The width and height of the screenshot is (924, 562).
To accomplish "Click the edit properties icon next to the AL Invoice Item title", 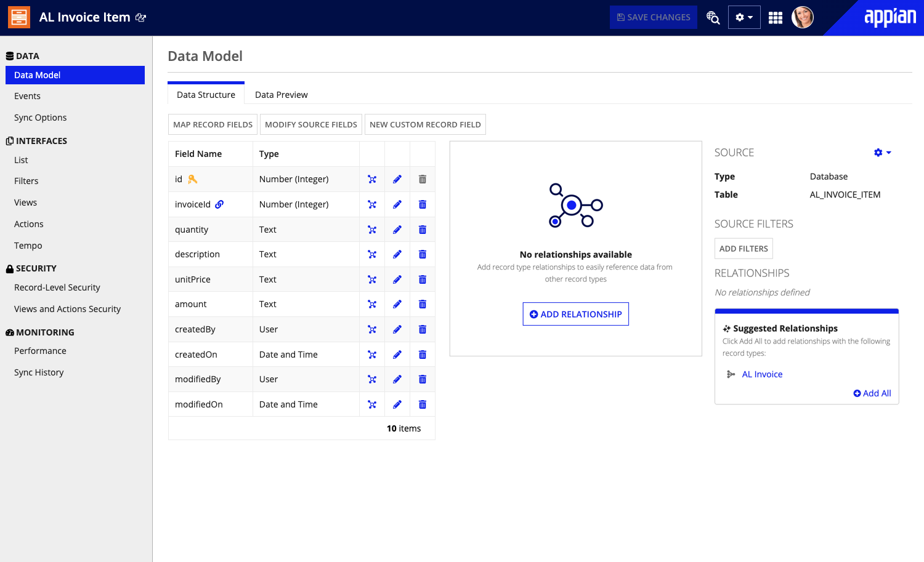I will [141, 18].
